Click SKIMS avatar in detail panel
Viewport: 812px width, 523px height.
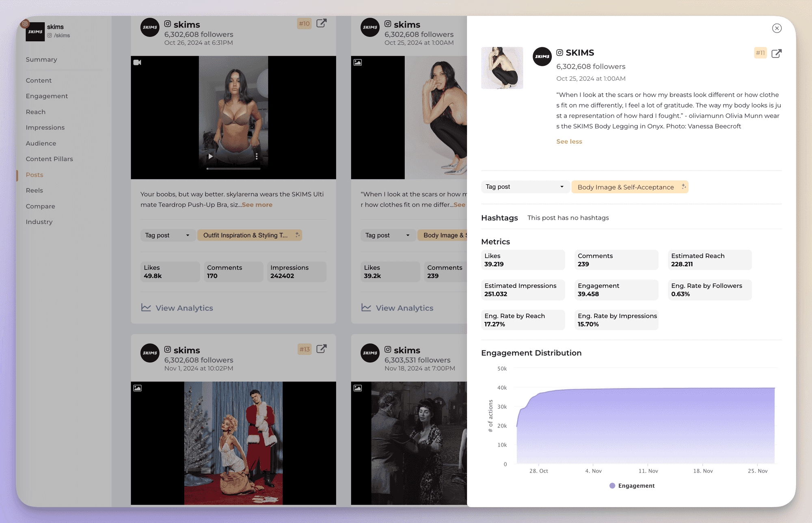click(x=542, y=56)
